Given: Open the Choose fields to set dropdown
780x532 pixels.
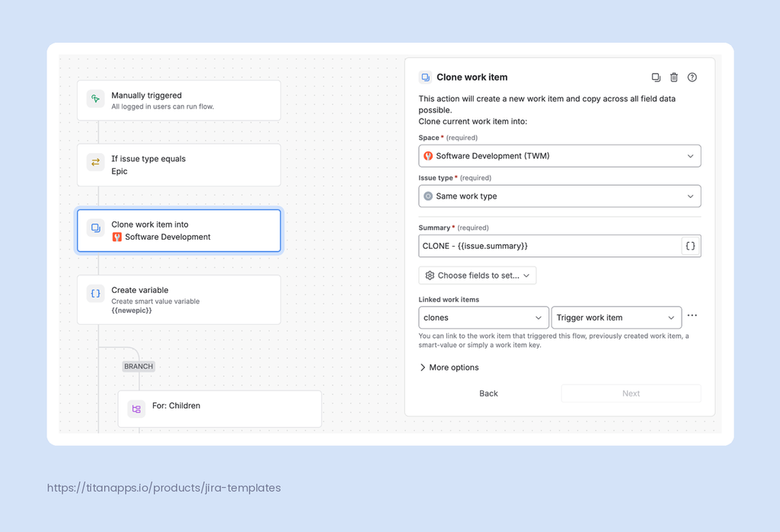Looking at the screenshot, I should (478, 276).
